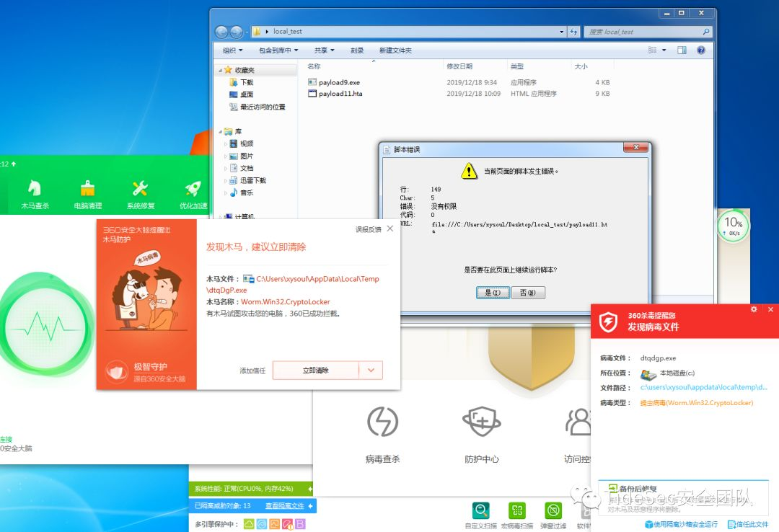
Task: Open 查看隔离文件 link
Action: (x=285, y=505)
